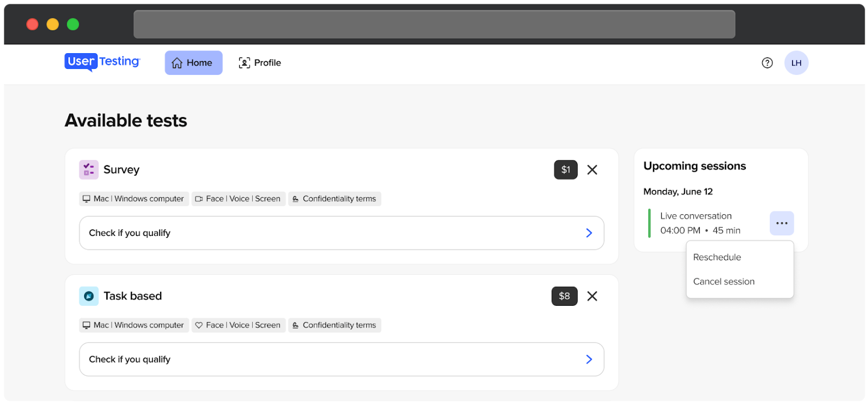This screenshot has height=405, width=868.
Task: Click the browser address bar
Action: pyautogui.click(x=435, y=24)
